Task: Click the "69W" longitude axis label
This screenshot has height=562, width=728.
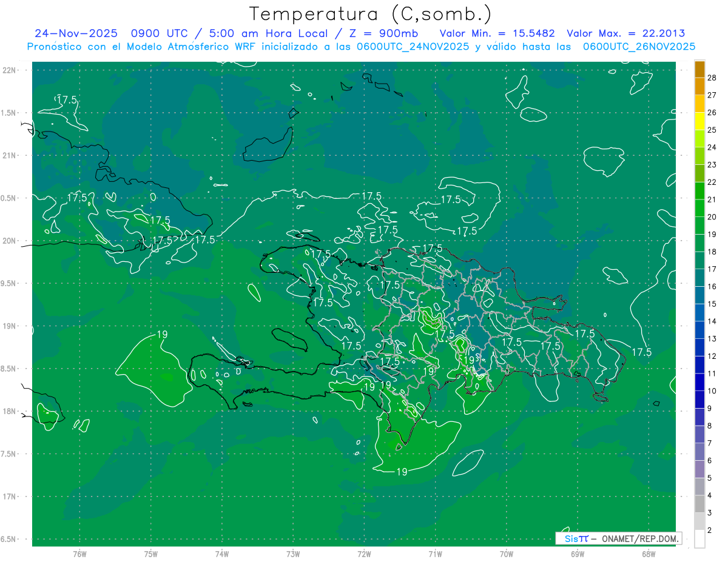Action: pyautogui.click(x=577, y=555)
